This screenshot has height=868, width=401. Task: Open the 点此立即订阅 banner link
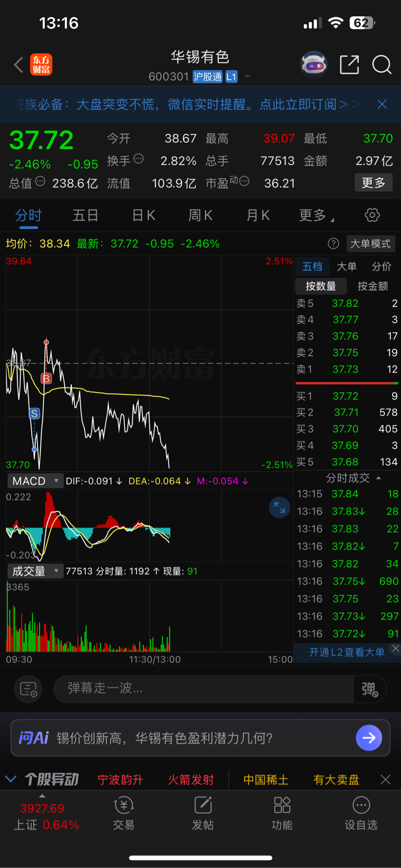(310, 104)
